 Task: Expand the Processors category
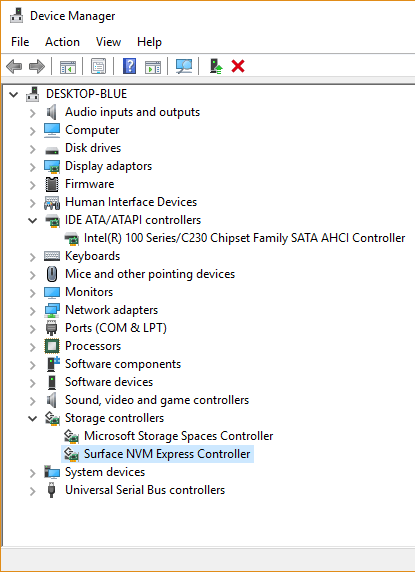pos(32,347)
